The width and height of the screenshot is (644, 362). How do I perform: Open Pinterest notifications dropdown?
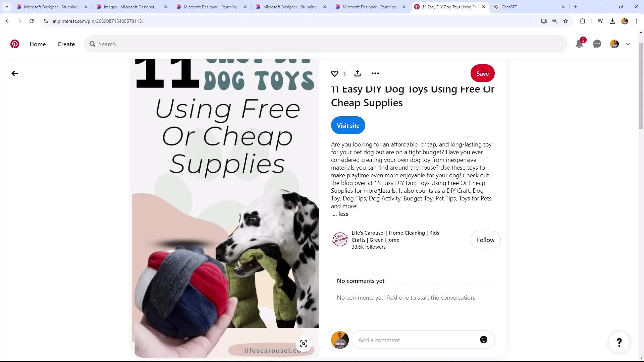[x=580, y=44]
